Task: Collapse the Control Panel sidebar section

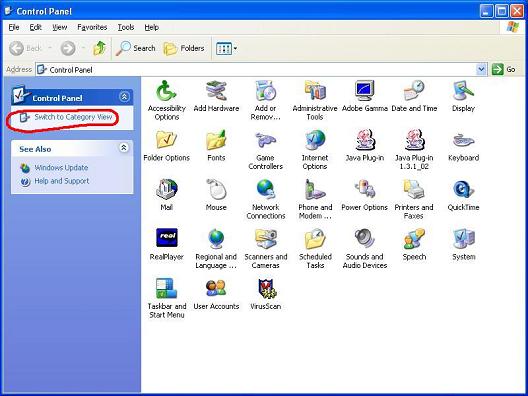Action: coord(124,97)
